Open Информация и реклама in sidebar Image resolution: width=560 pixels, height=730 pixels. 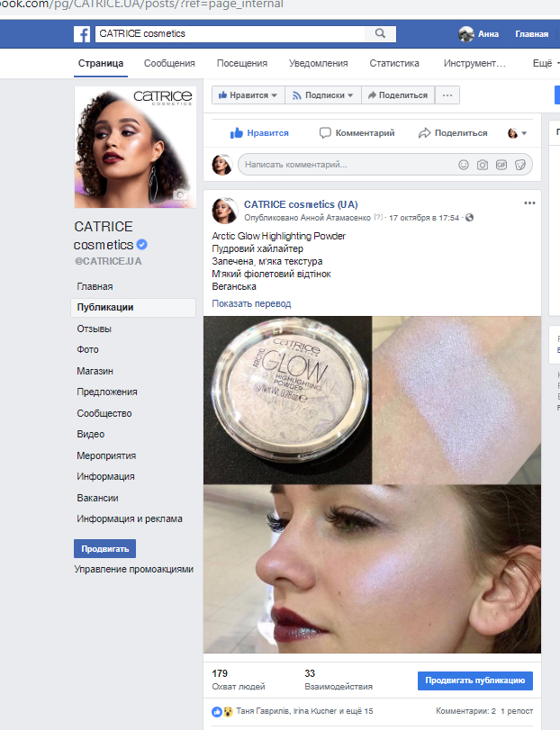point(130,518)
